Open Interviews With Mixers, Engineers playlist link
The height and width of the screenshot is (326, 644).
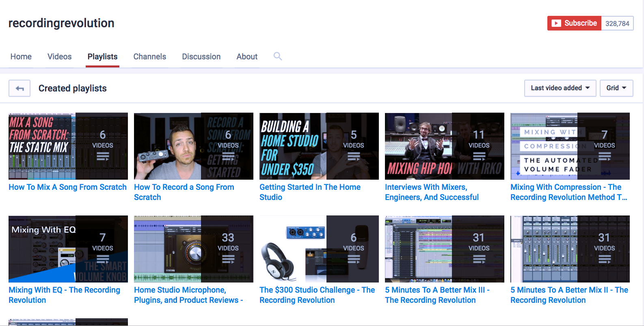(x=432, y=192)
